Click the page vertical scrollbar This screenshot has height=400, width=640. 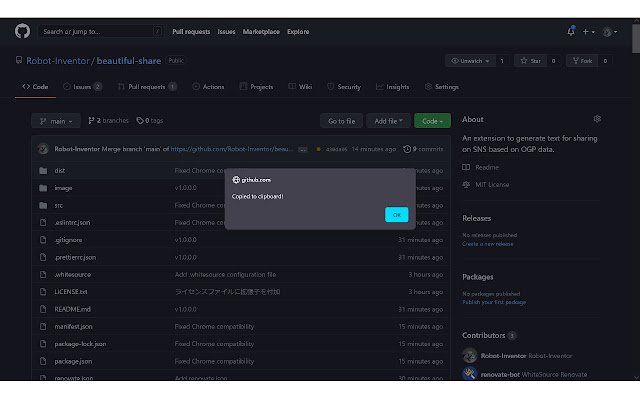[636, 39]
